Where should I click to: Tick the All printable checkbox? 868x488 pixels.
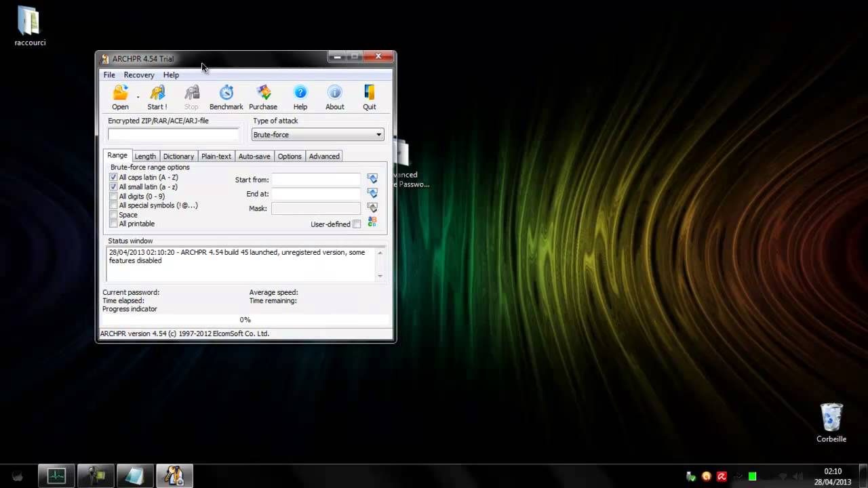pos(113,224)
